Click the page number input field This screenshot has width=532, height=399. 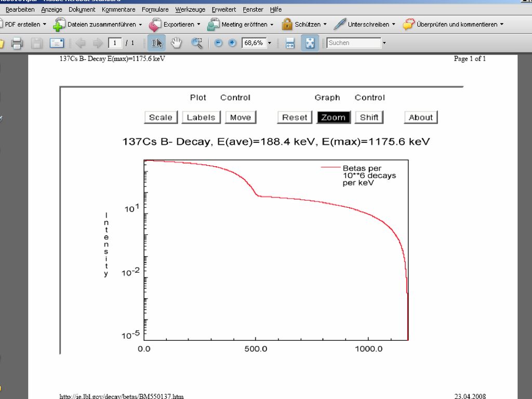(115, 43)
